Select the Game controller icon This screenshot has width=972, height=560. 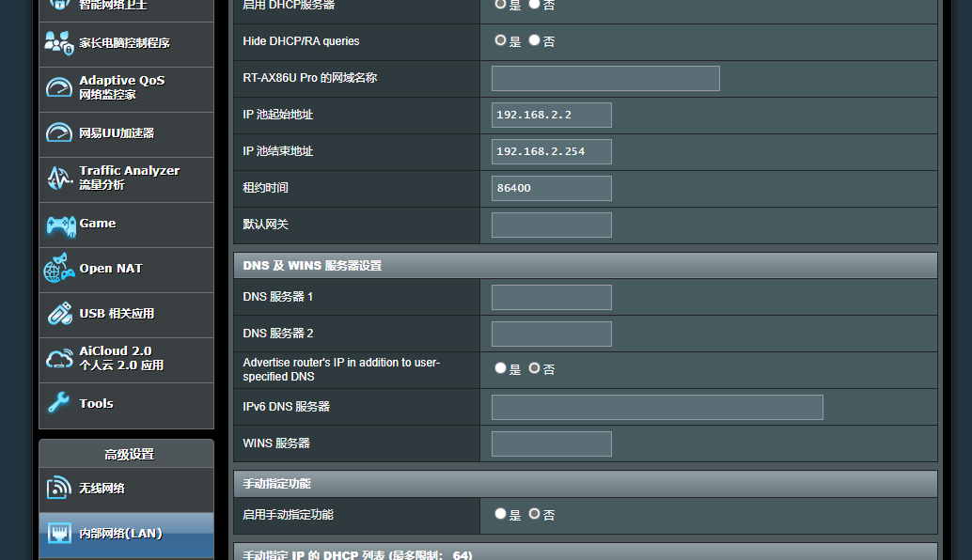coord(60,225)
